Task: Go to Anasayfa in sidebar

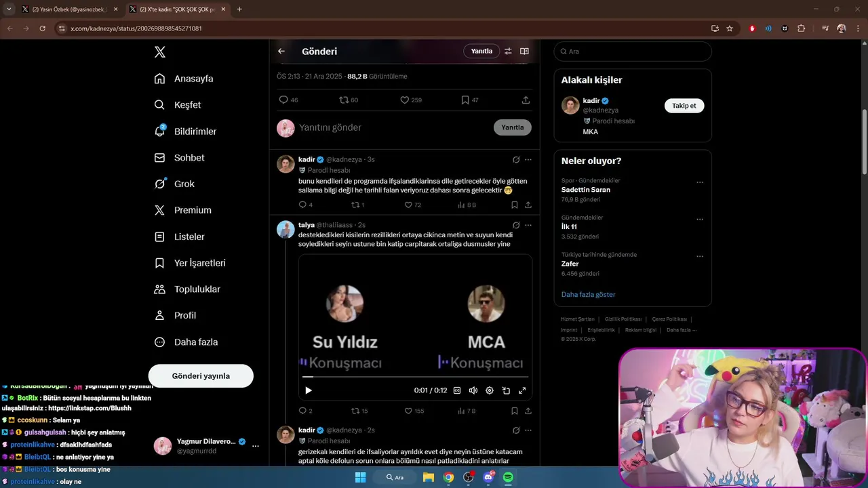Action: [x=184, y=79]
